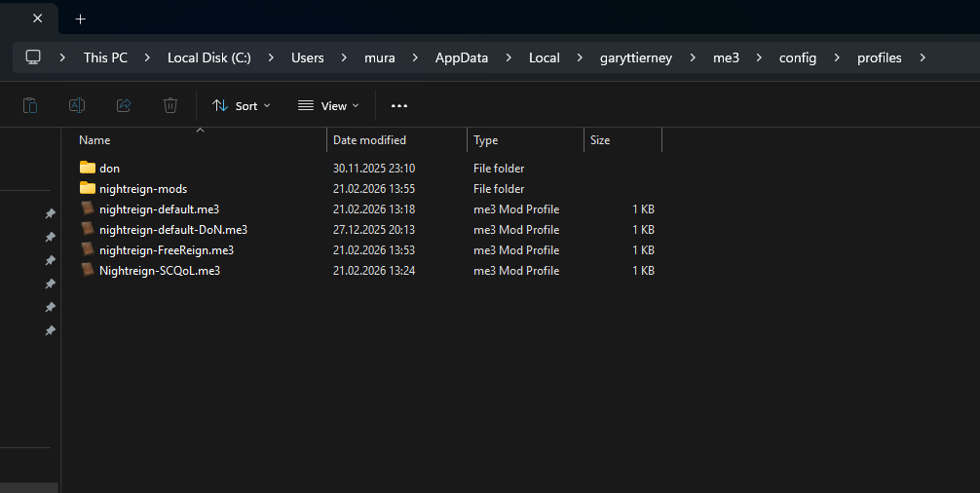Click the don folder icon

click(x=88, y=168)
